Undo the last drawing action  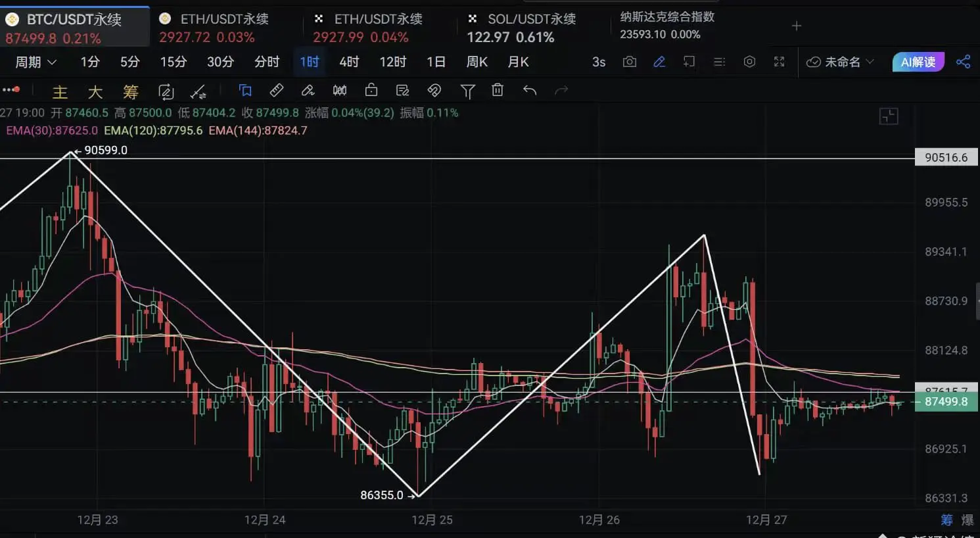click(x=530, y=90)
